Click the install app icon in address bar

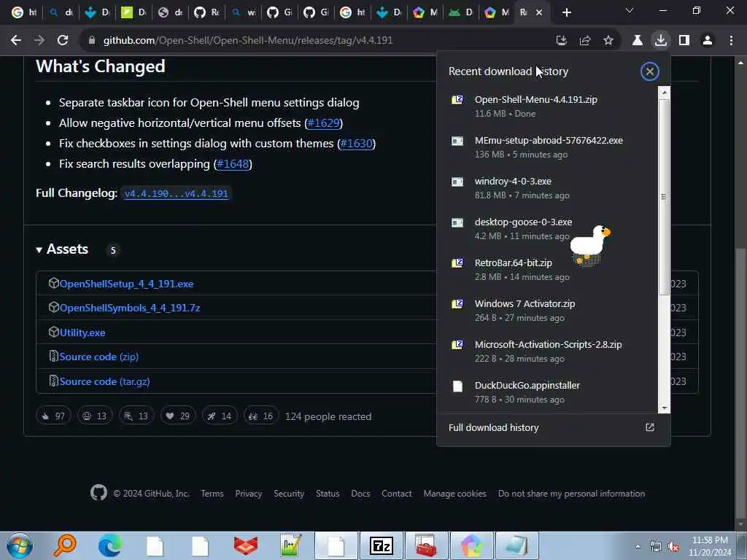pyautogui.click(x=562, y=41)
